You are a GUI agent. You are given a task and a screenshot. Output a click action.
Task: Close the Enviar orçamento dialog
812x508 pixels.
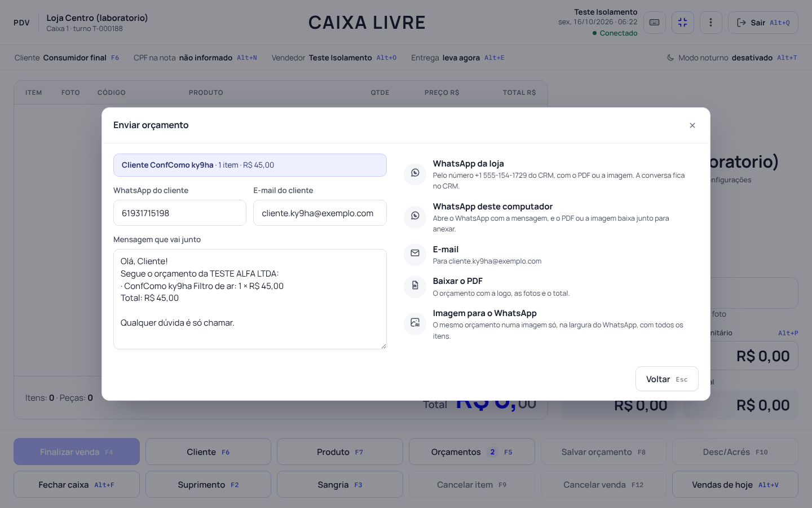coord(692,125)
